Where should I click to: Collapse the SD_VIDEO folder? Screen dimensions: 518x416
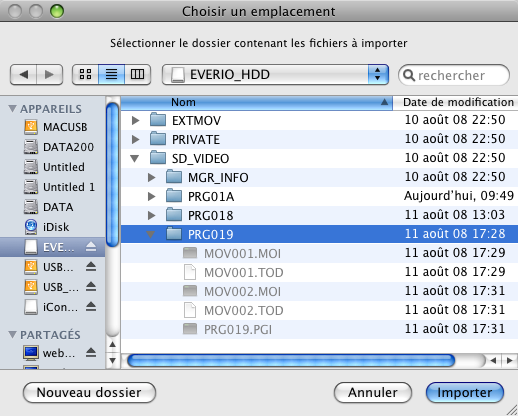click(x=135, y=158)
